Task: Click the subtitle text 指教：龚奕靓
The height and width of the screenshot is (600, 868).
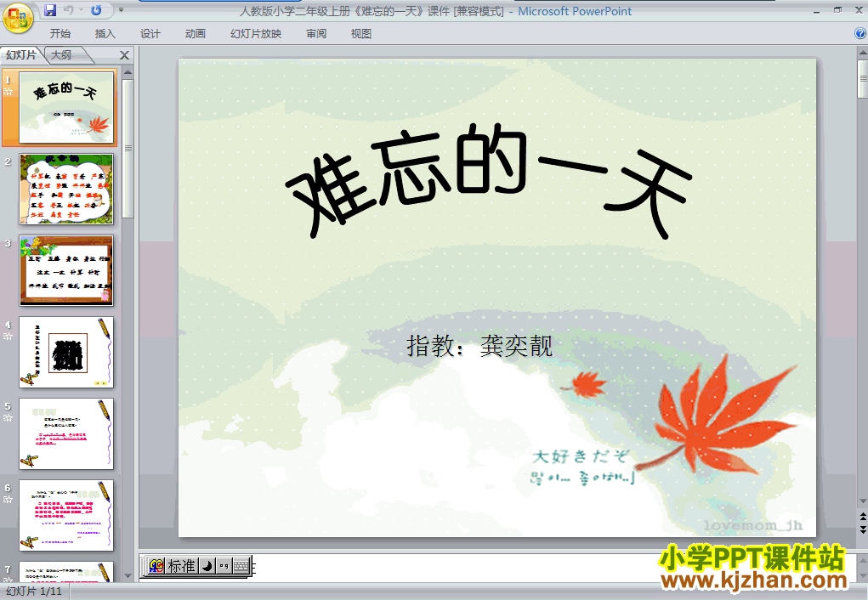Action: [x=479, y=346]
